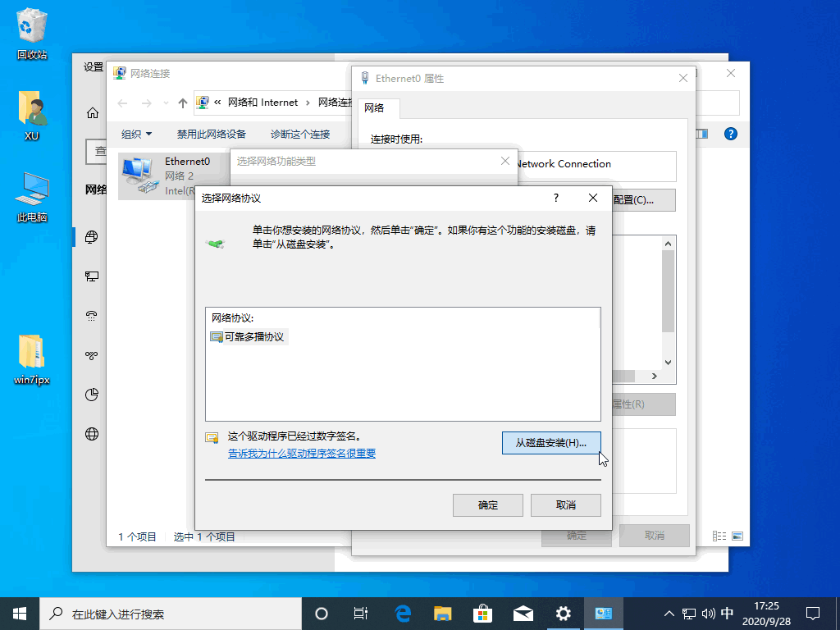Click the taskbar search box
This screenshot has height=630, width=840.
171,614
